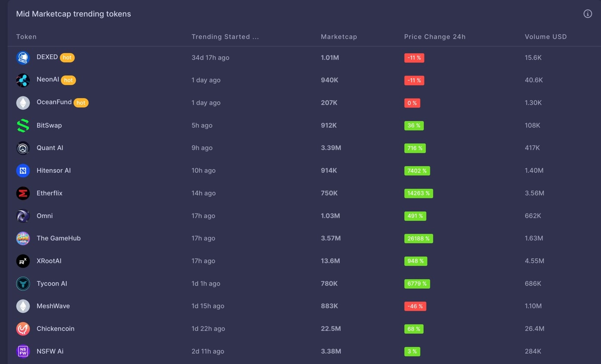Click the Omni 491 % change badge
The image size is (601, 364).
415,216
